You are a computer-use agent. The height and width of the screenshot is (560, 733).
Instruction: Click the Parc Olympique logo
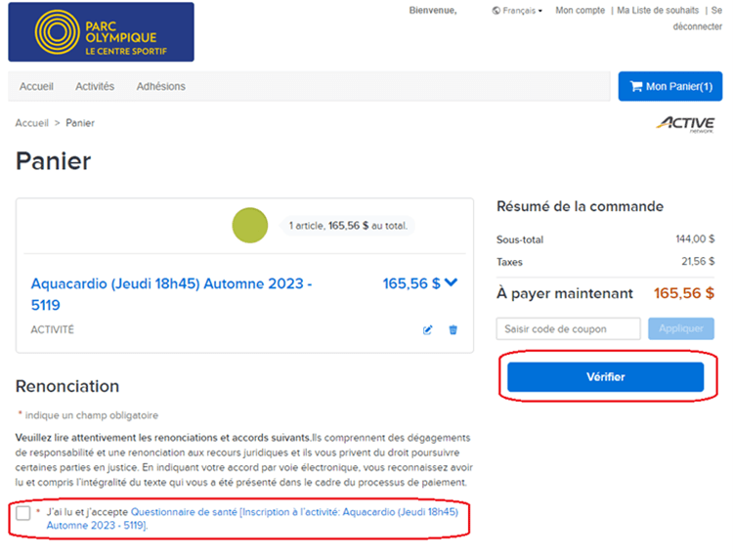(x=101, y=32)
